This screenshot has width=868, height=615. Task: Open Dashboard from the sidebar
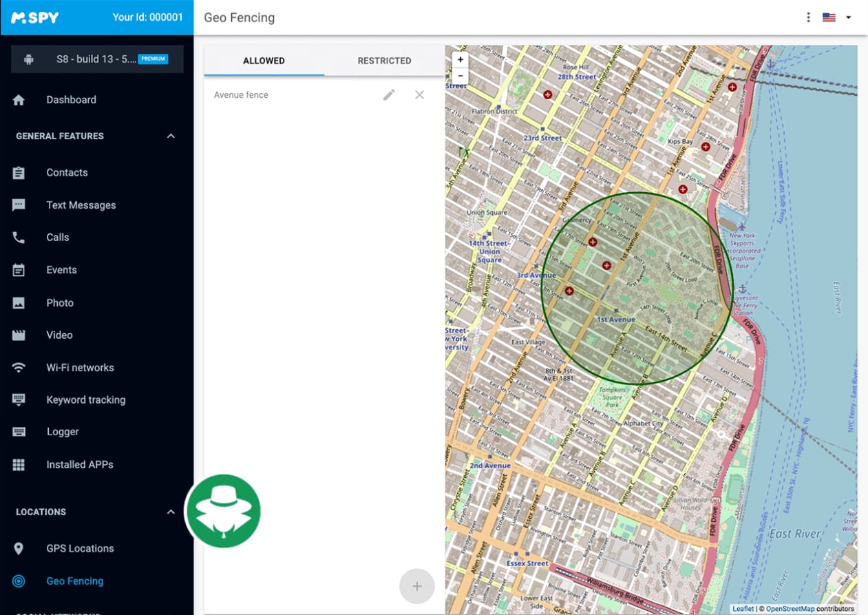point(71,100)
